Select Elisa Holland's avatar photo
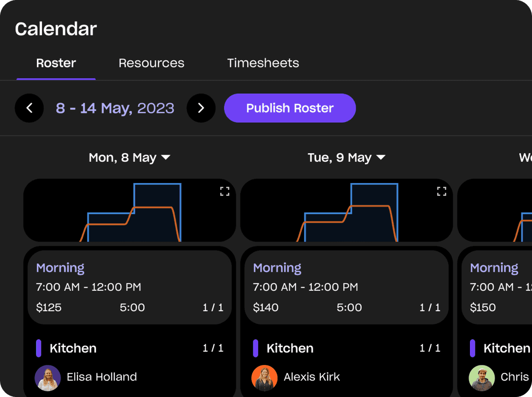 [47, 378]
